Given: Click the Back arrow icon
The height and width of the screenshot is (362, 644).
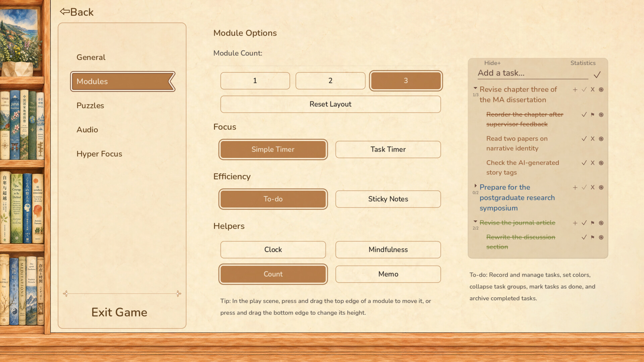Looking at the screenshot, I should [64, 12].
